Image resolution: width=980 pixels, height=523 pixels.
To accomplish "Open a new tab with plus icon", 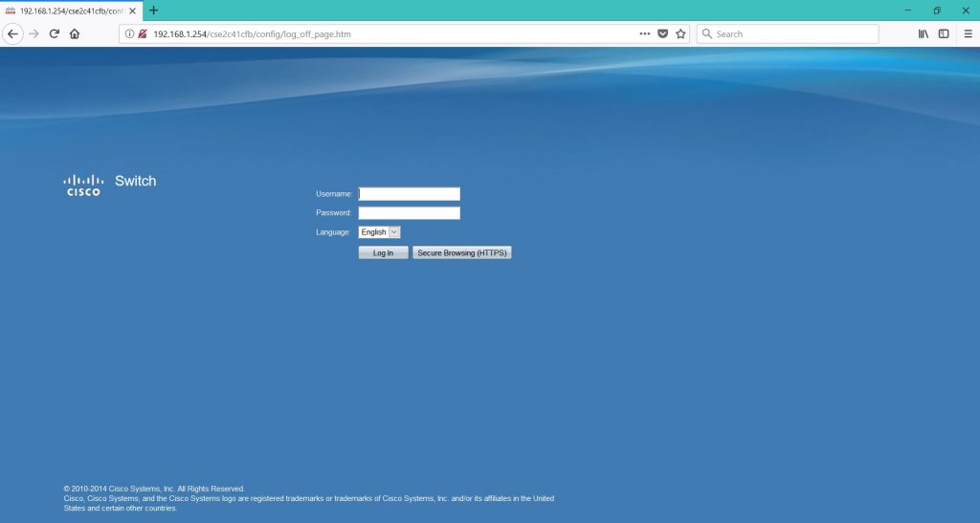I will coord(154,11).
